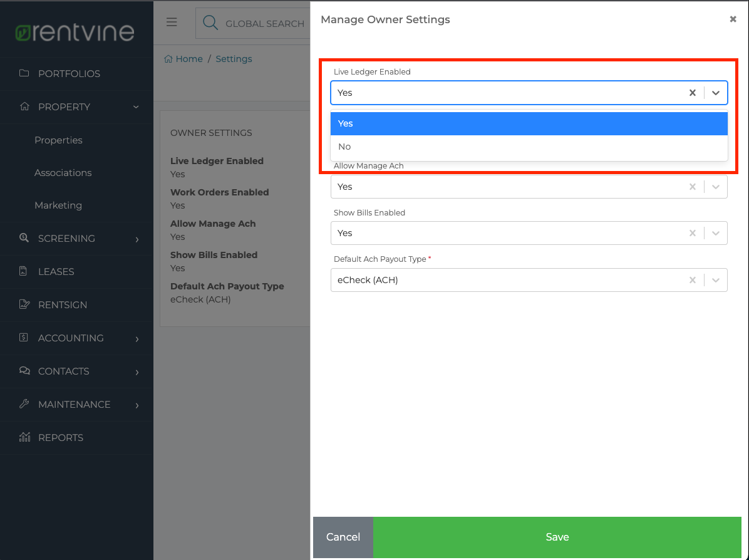Collapse the Live Ledger Enabled dropdown arrow

coord(716,93)
